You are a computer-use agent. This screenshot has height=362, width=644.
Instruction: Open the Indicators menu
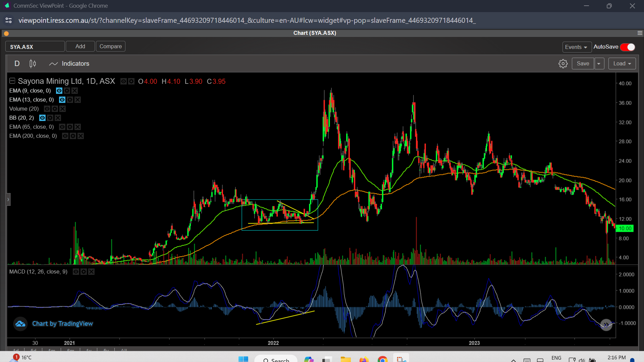[69, 64]
